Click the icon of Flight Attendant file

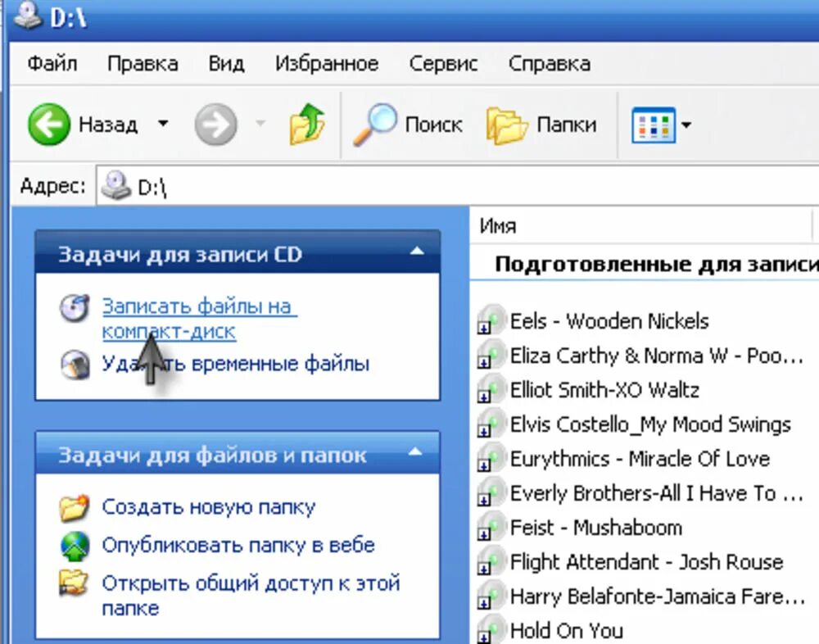point(491,561)
